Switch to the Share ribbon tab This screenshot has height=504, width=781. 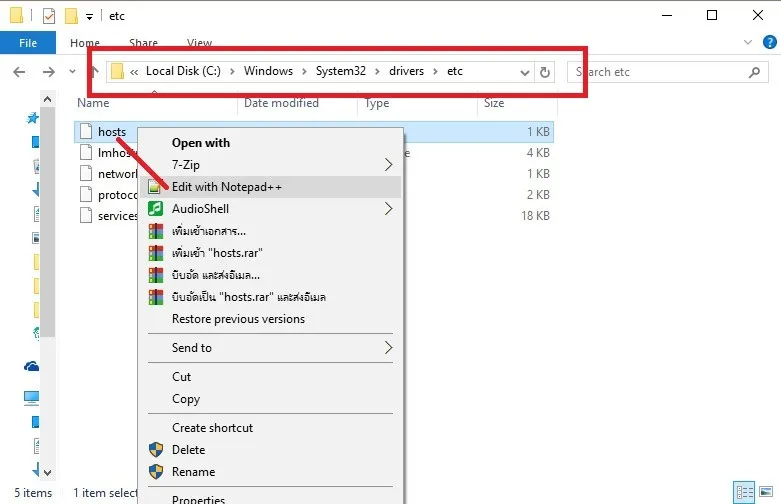143,43
